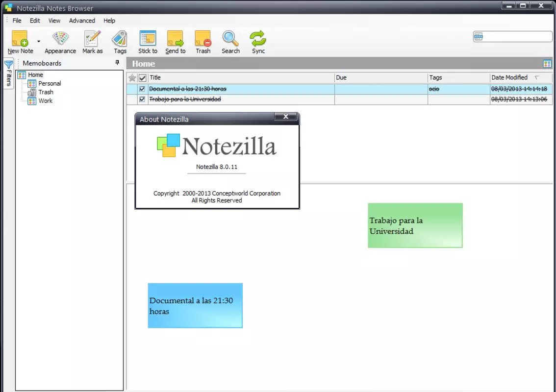The height and width of the screenshot is (392, 556).
Task: Expand the Filters side tab
Action: pyautogui.click(x=8, y=73)
